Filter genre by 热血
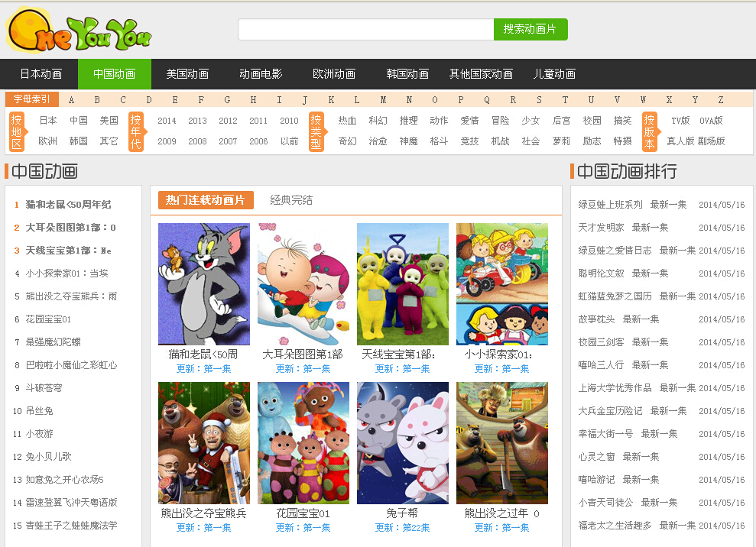This screenshot has width=756, height=547. (x=347, y=121)
